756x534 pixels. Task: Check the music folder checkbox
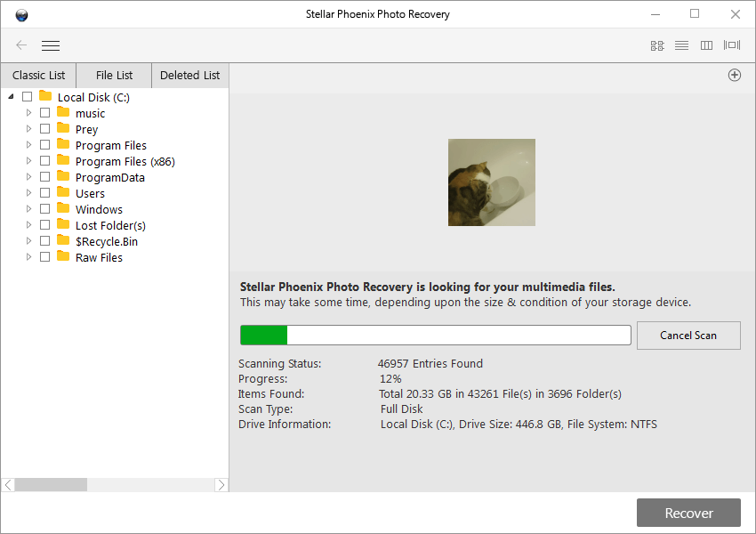coord(44,112)
